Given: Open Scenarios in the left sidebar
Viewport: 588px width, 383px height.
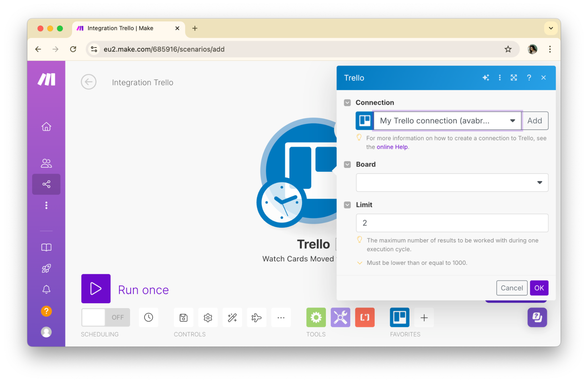Looking at the screenshot, I should click(46, 184).
